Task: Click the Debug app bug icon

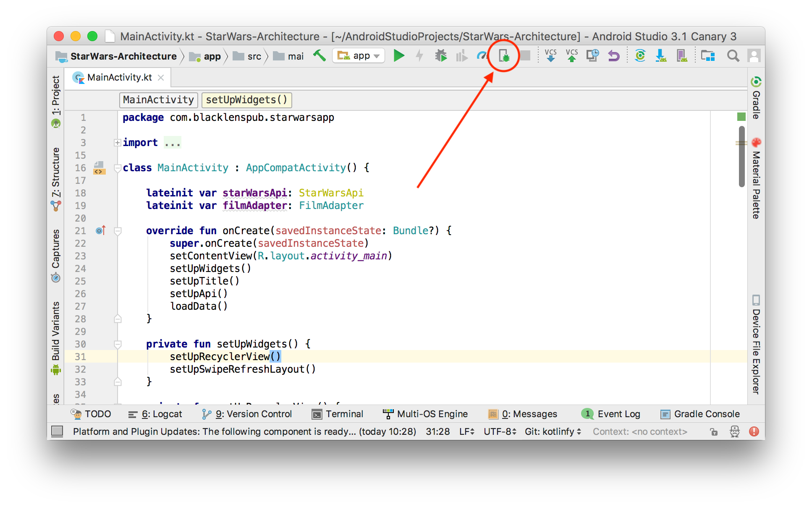Action: pyautogui.click(x=441, y=55)
